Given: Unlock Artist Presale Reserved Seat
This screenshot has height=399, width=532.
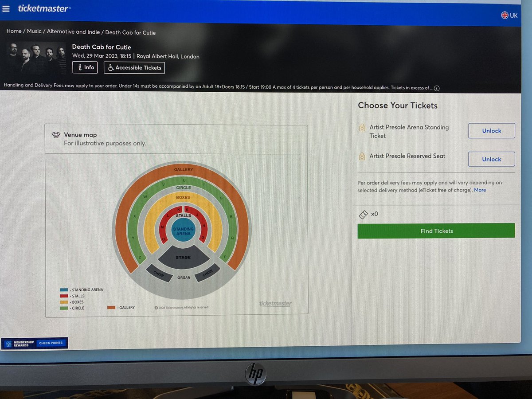Looking at the screenshot, I should point(492,159).
